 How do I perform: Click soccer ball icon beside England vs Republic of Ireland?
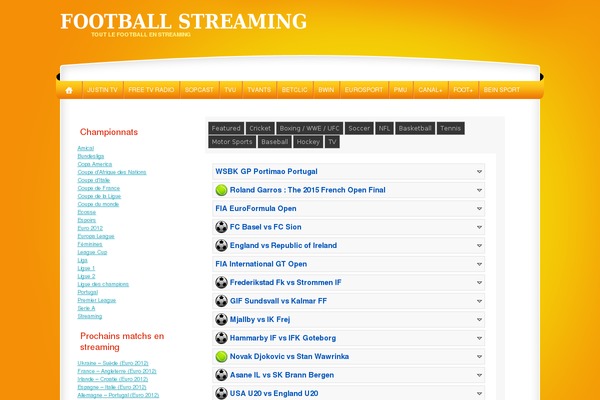221,245
